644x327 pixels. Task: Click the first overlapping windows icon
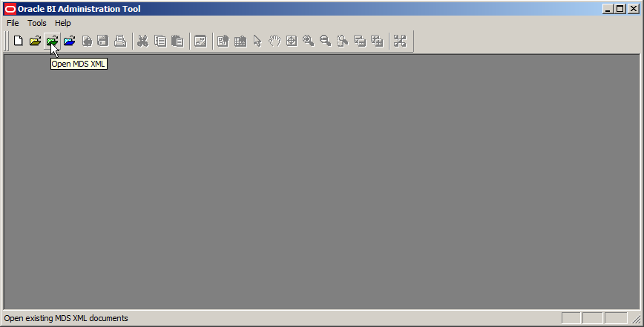(x=360, y=41)
